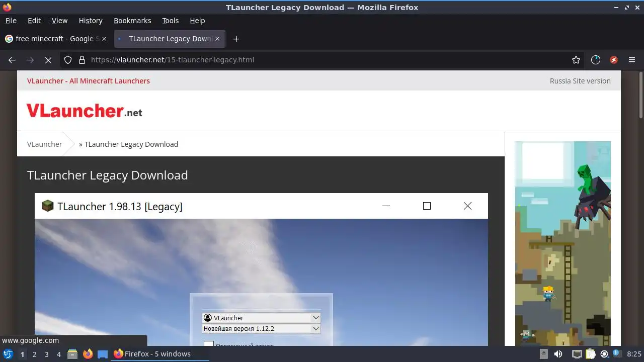Click the removable media tray icon
This screenshot has width=644, height=362.
(544, 354)
